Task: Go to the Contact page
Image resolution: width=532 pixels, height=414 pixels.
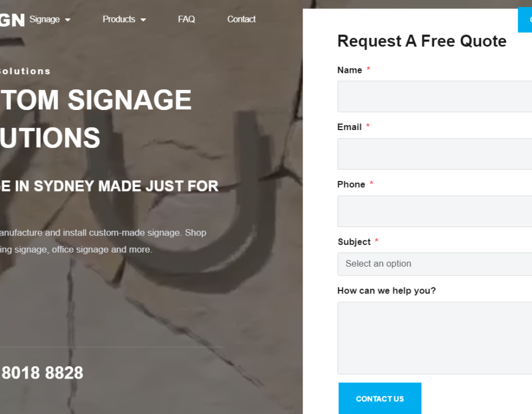Action: pos(241,20)
